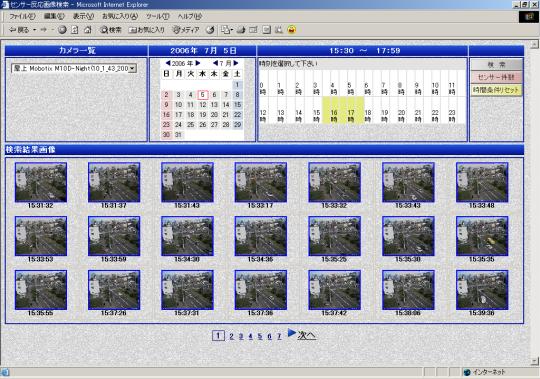Click the smiley Messenger toolbar icon

point(292,30)
